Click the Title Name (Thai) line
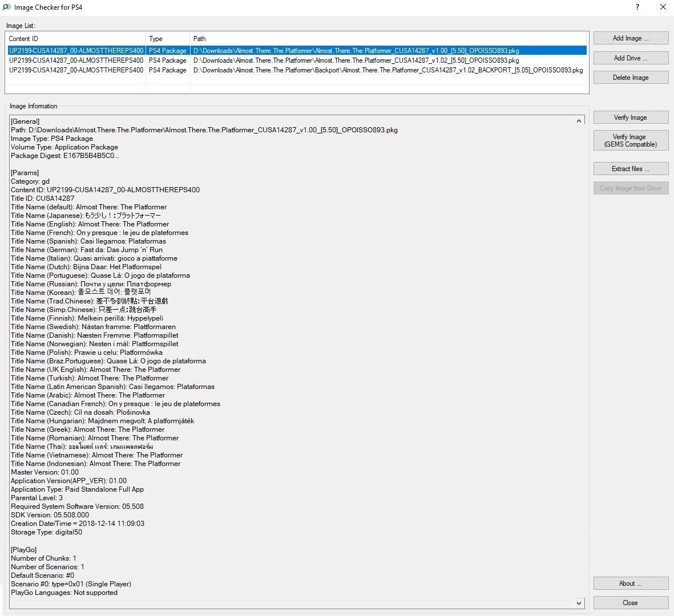This screenshot has height=616, width=674. point(82,447)
